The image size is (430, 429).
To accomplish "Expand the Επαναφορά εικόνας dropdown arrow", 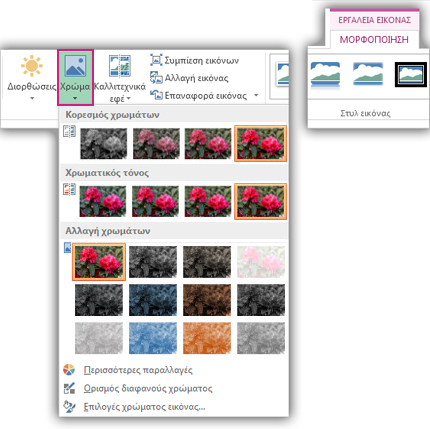I will [x=256, y=95].
